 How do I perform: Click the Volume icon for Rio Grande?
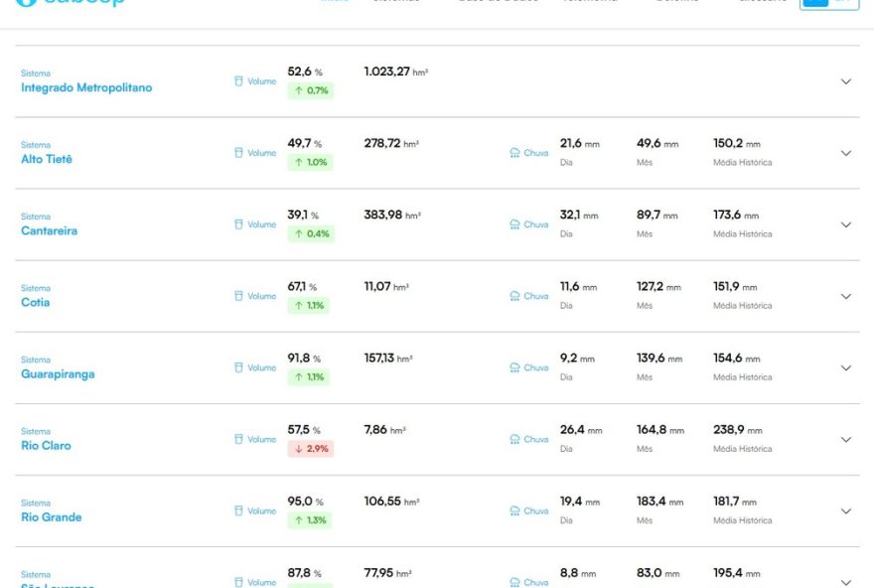coord(238,511)
